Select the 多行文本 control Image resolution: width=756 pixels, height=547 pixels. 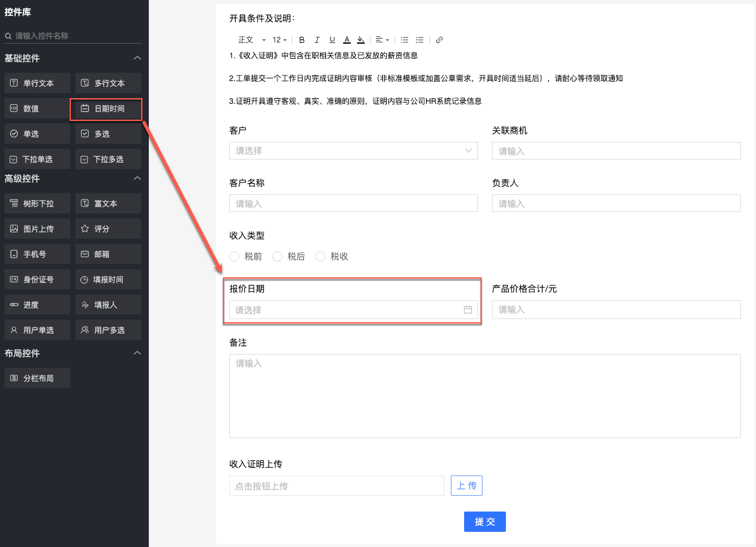(x=108, y=83)
